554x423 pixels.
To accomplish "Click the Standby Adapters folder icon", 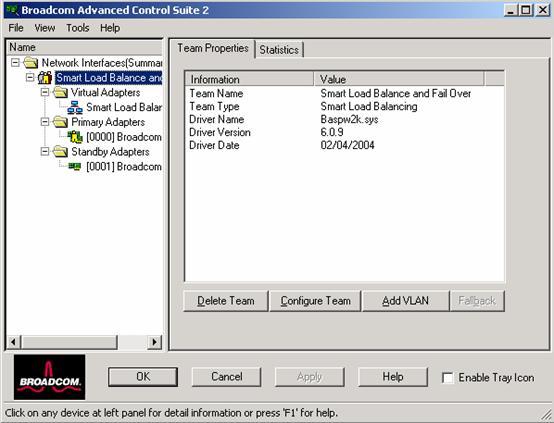I will pyautogui.click(x=60, y=152).
